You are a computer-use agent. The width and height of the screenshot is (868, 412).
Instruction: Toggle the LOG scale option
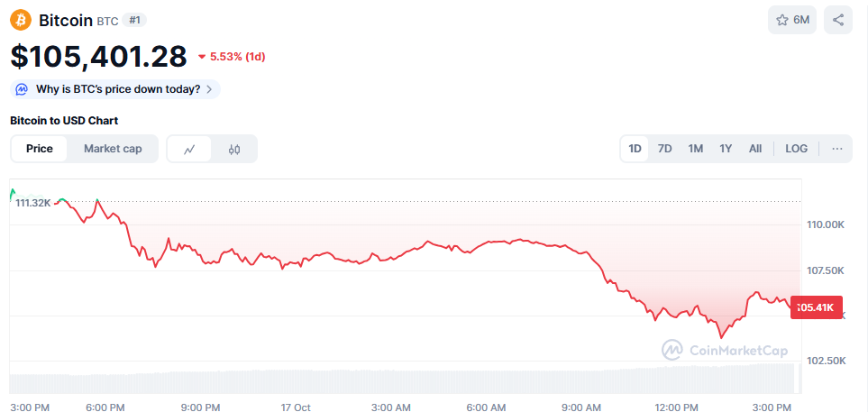point(796,149)
